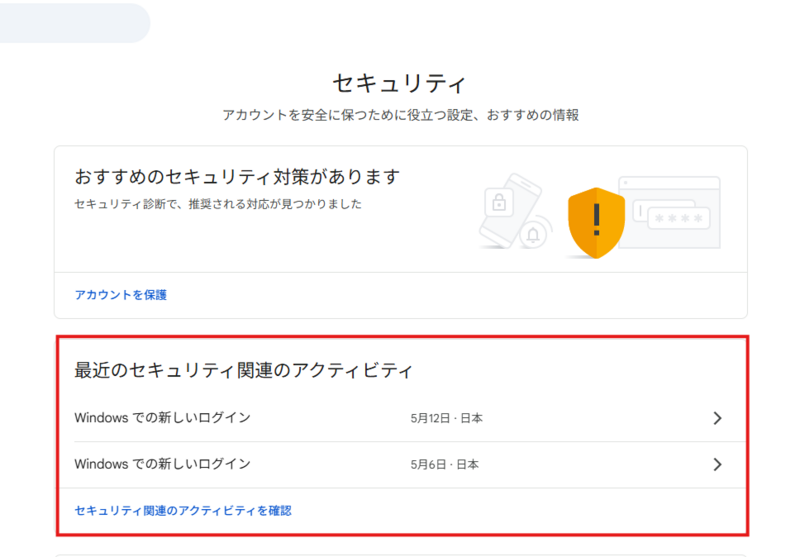Select the first Windows での新しいログイン label
Screen dimensions: 800x557
tap(162, 418)
